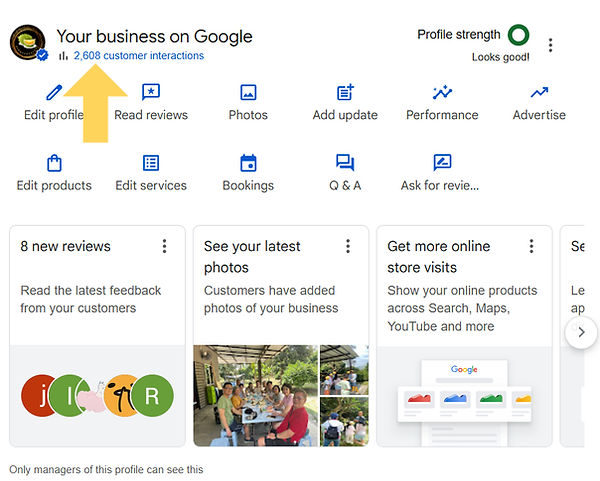The height and width of the screenshot is (481, 600).
Task: Show next cards with the right arrow
Action: [x=581, y=332]
